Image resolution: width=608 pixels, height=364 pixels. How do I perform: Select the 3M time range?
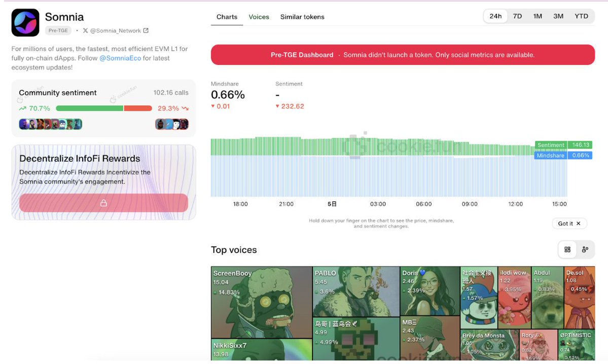(x=558, y=16)
